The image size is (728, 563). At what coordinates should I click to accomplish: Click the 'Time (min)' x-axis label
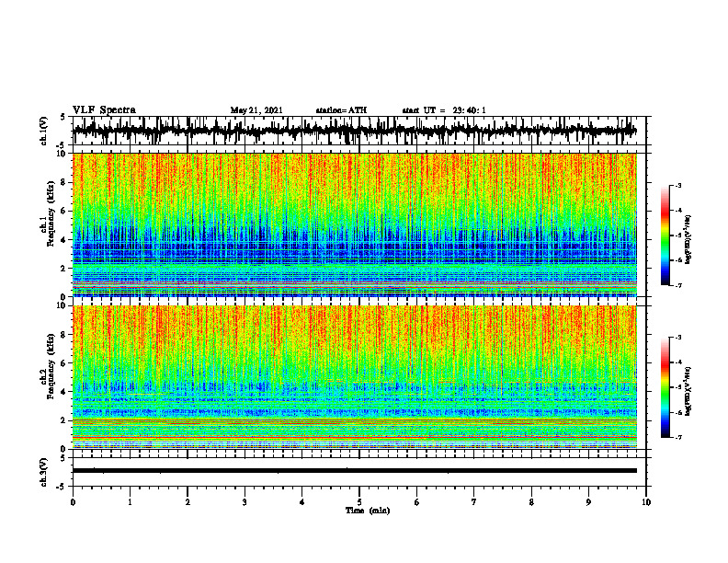pos(368,511)
